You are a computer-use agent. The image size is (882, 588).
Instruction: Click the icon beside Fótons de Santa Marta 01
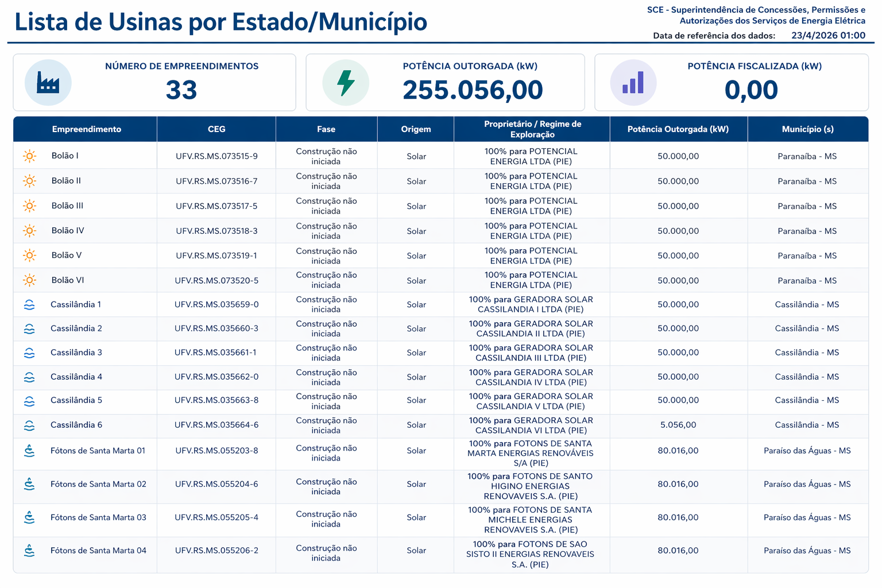coord(29,451)
